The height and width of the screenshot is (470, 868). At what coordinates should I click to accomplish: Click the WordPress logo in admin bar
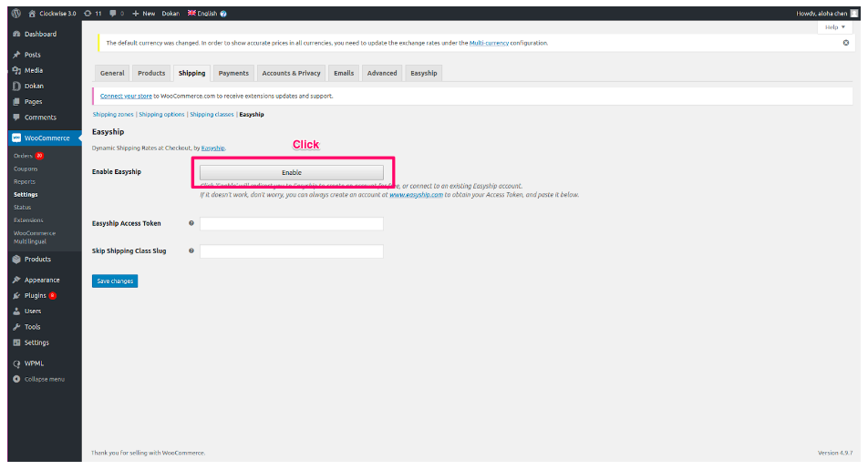click(16, 14)
